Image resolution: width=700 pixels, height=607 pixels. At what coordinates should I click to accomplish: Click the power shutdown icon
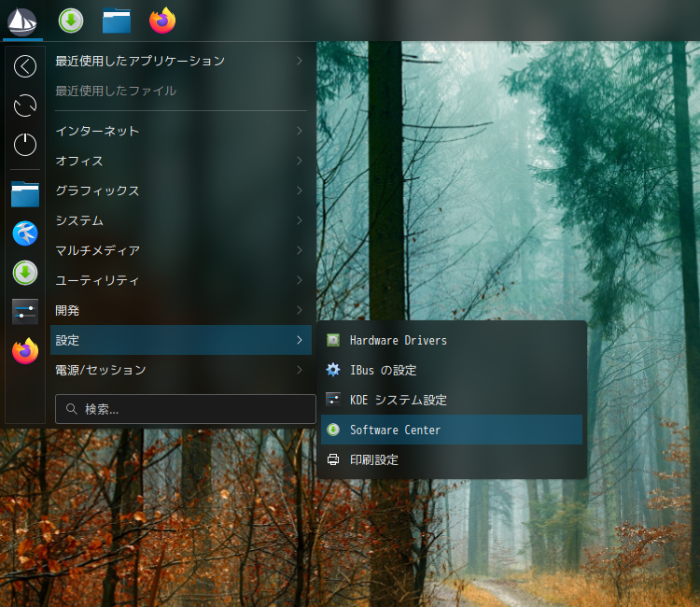click(25, 145)
